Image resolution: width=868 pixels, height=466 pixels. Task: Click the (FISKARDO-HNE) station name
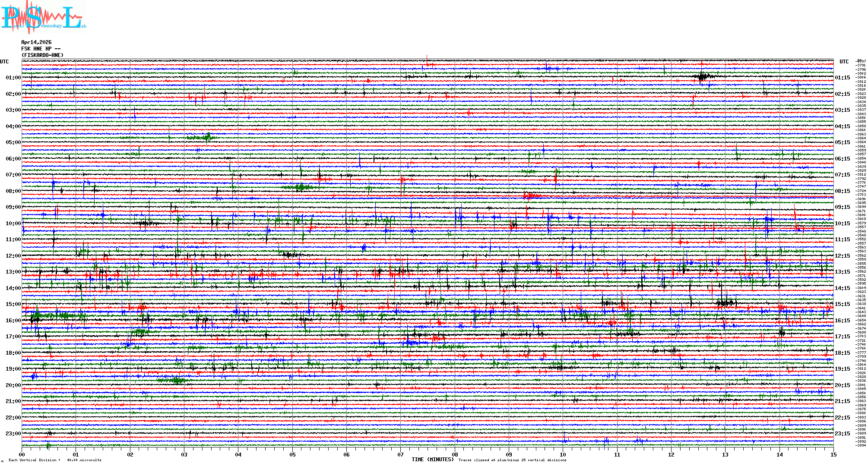pos(42,55)
